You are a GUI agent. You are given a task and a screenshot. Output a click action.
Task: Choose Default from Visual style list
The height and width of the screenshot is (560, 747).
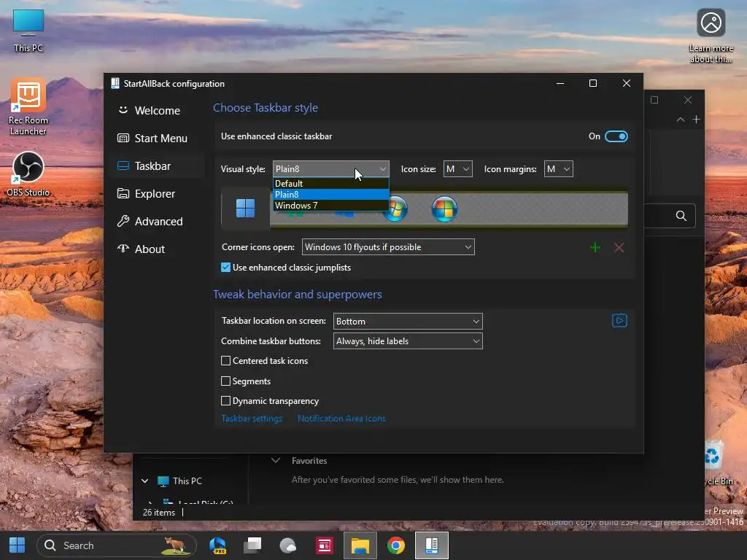(x=330, y=183)
